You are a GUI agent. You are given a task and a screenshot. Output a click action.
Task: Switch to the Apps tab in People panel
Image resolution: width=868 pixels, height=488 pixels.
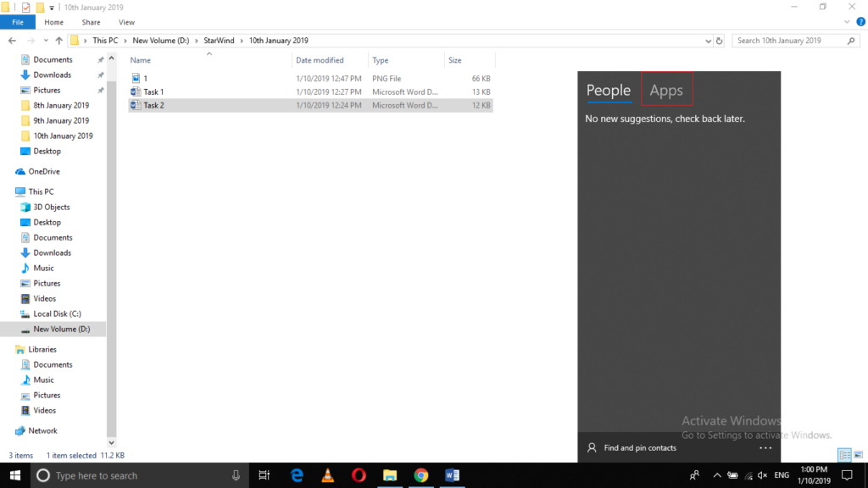point(666,88)
